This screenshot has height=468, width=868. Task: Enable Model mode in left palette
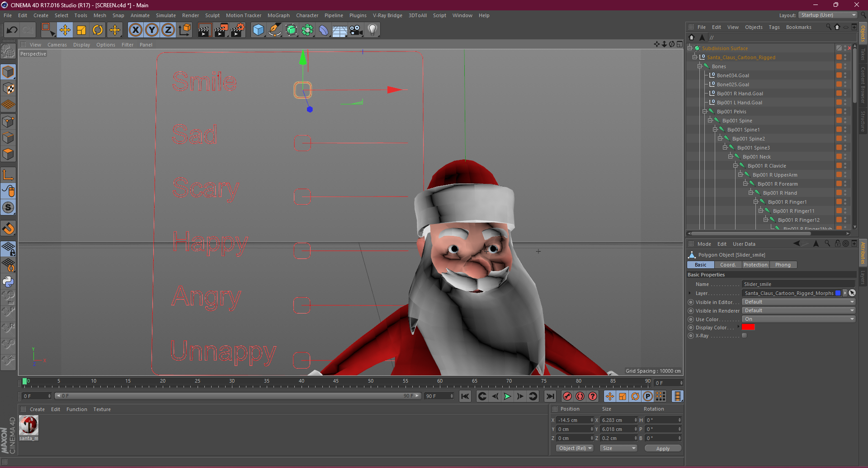[8, 72]
